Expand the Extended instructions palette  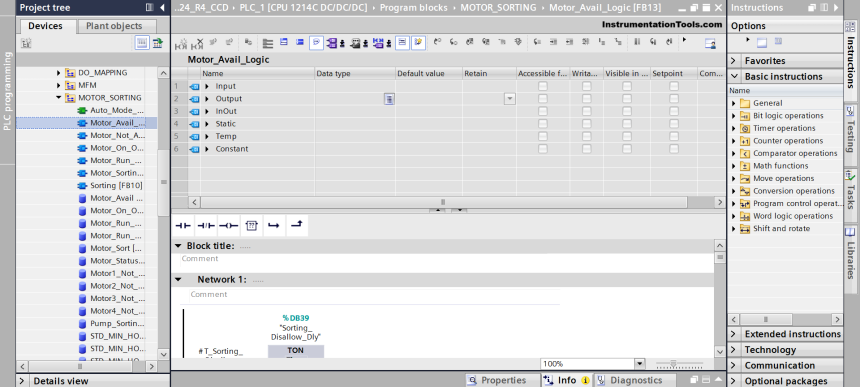(786, 334)
